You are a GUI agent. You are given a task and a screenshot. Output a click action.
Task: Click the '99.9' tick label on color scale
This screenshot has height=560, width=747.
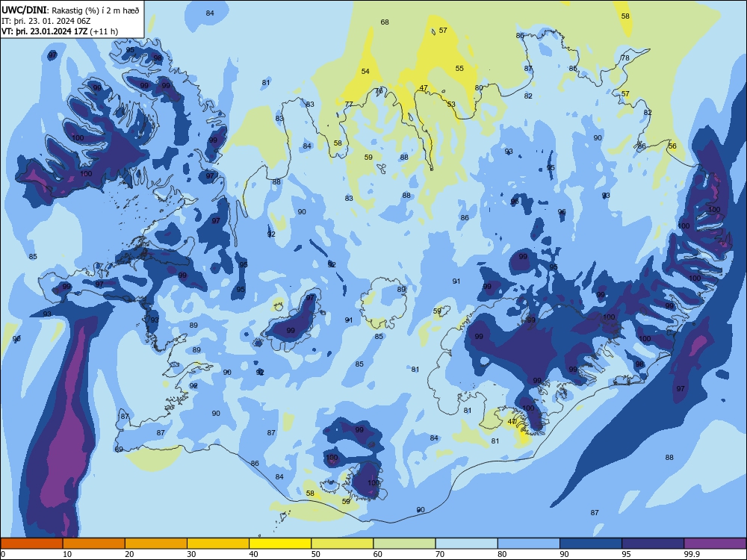(x=692, y=554)
